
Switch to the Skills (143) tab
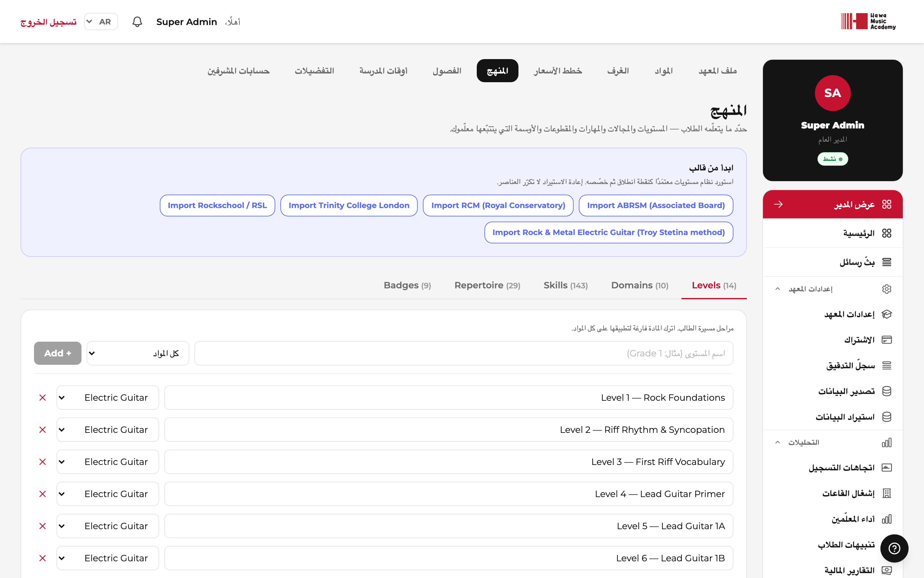566,285
